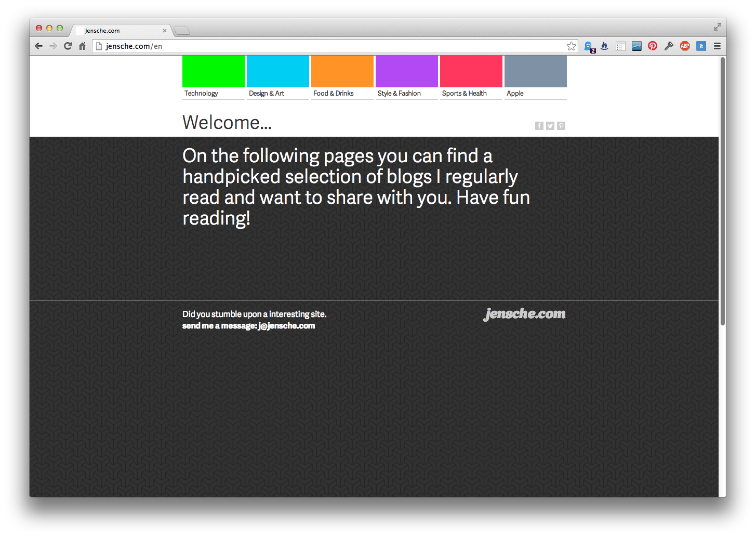The width and height of the screenshot is (756, 538).
Task: Go to browser home page icon
Action: click(x=82, y=46)
